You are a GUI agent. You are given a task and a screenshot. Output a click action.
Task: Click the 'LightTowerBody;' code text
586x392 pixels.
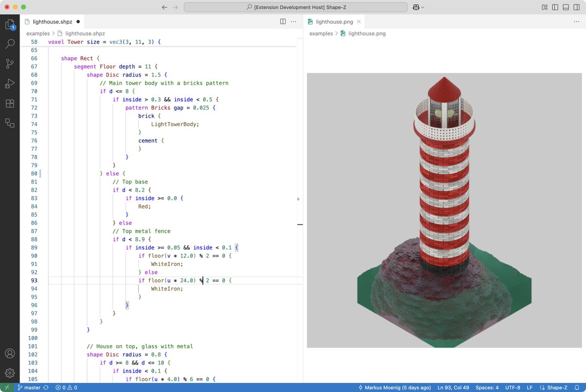[x=175, y=124]
